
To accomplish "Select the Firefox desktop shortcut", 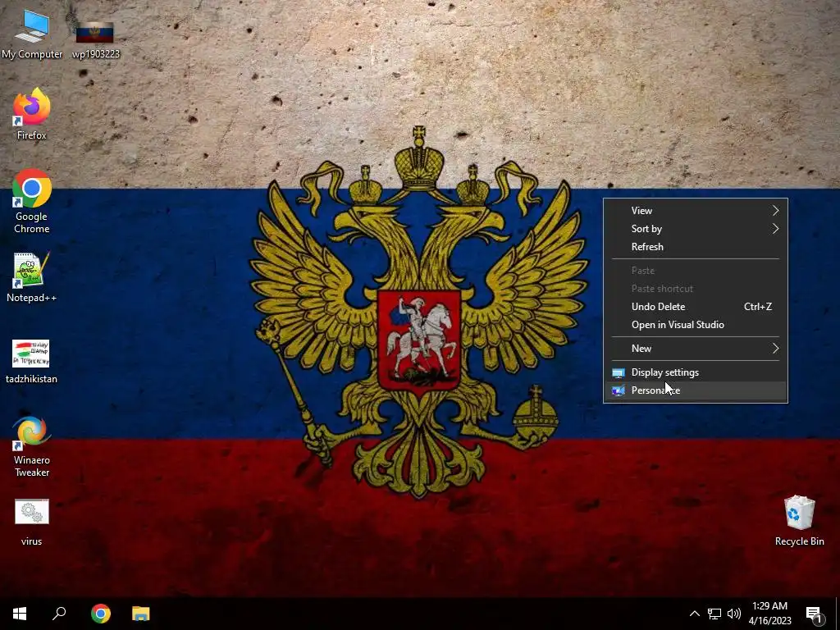I will pos(32,115).
